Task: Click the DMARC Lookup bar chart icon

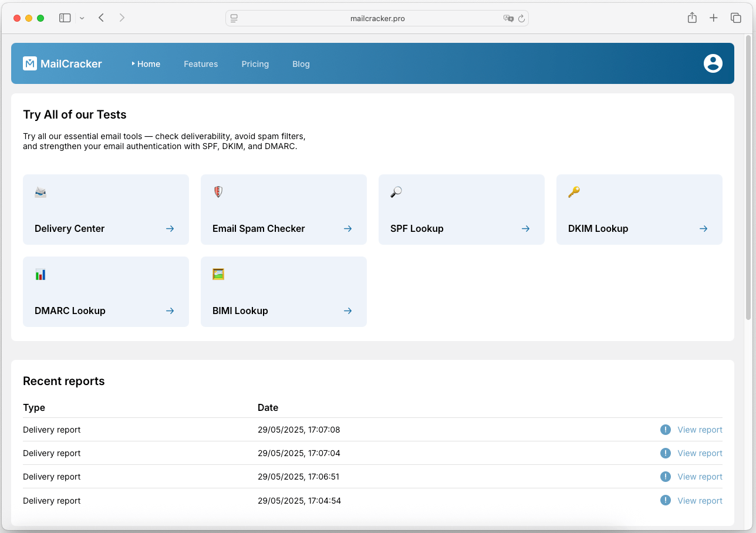Action: click(41, 274)
